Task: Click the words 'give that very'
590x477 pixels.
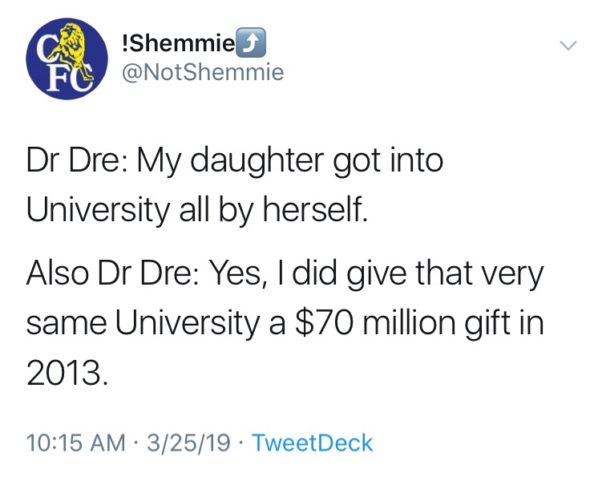Action: pyautogui.click(x=444, y=274)
